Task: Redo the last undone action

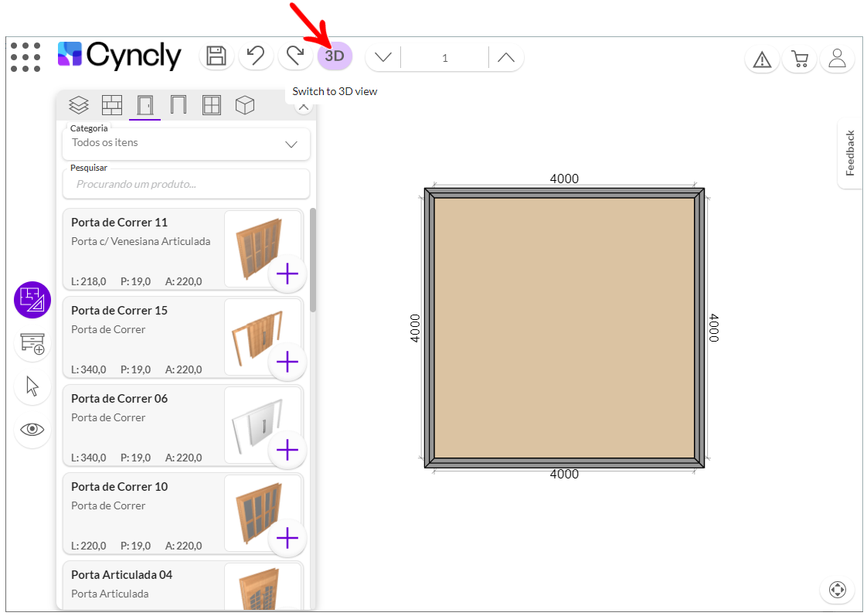Action: (295, 56)
